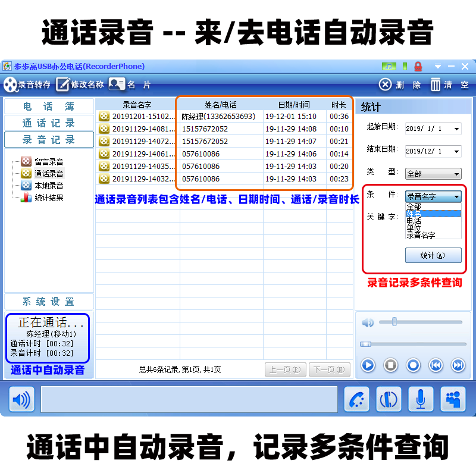Click the 清空 trash bin icon
Image resolution: width=476 pixels, height=476 pixels.
click(436, 84)
